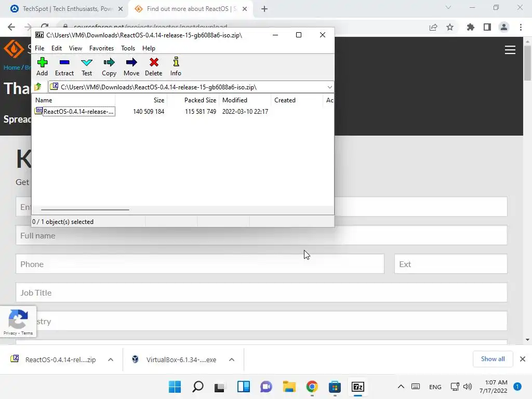The width and height of the screenshot is (532, 399).
Task: Click the page vertical scrollbar in Chrome
Action: point(527,63)
